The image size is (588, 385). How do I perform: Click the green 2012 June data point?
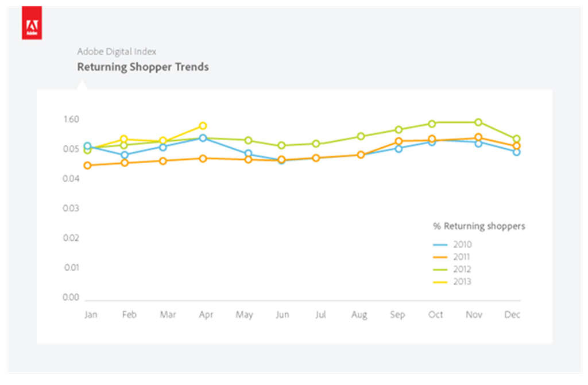281,145
